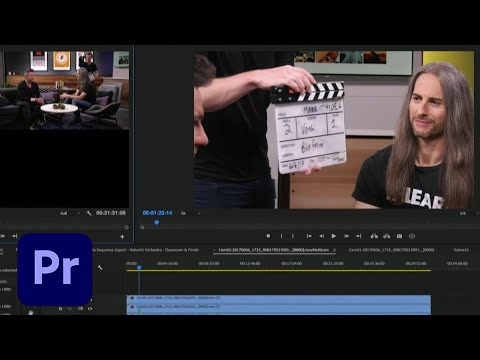The image size is (480, 360).
Task: Select the upper video clip in timeline
Action: [279, 299]
